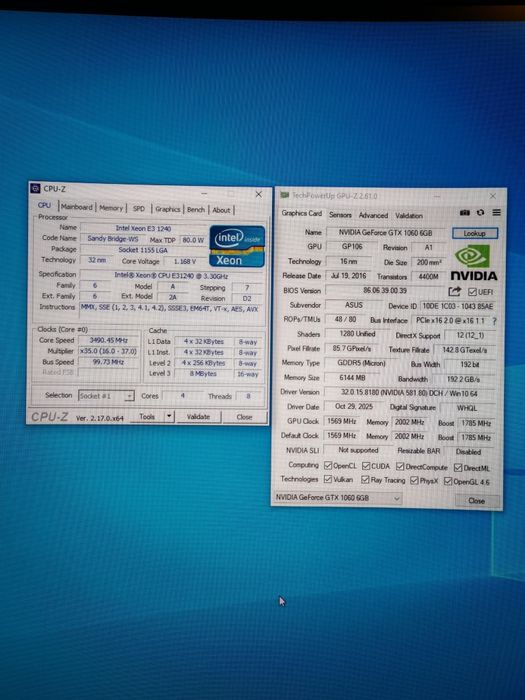Screen dimensions: 525x700
Task: Click the Technology value 32 nm in CPU-Z
Action: click(97, 260)
